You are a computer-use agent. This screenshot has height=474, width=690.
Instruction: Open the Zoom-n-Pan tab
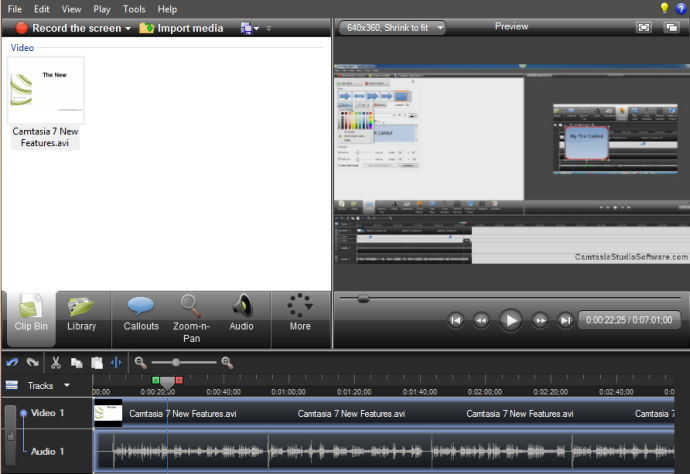[x=191, y=318]
